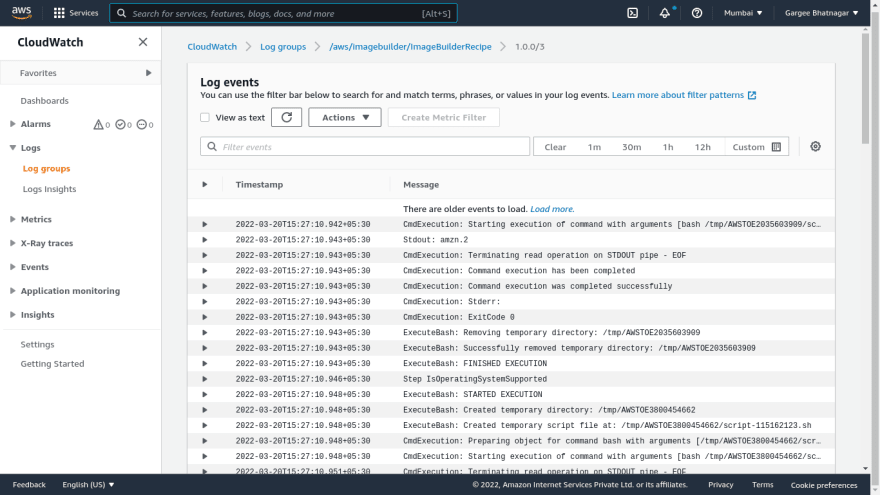Open the Terms footer link
The image size is (880, 495).
(763, 484)
